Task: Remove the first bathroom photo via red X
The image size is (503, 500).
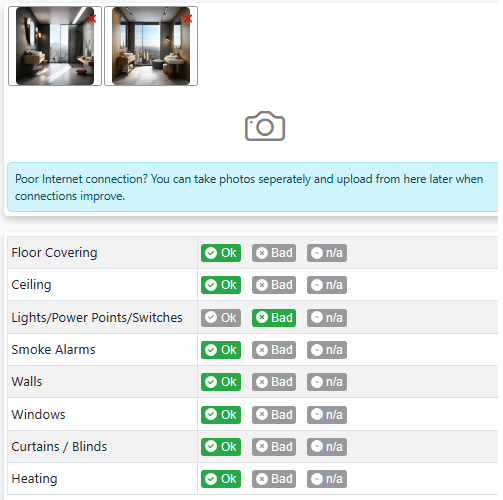Action: pyautogui.click(x=92, y=18)
